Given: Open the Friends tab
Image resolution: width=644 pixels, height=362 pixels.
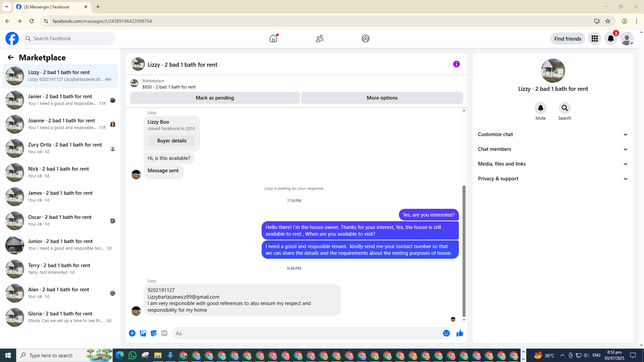Looking at the screenshot, I should 319,39.
